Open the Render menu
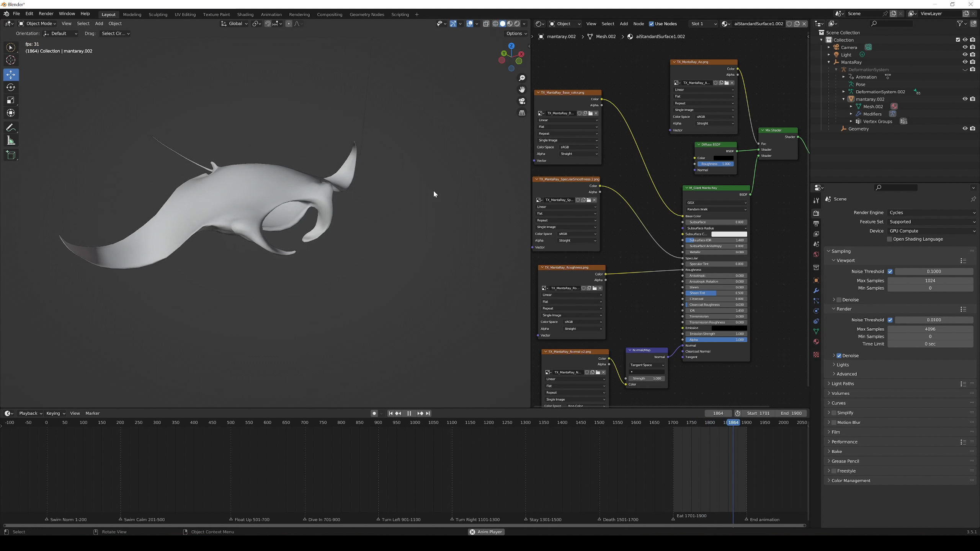980x551 pixels. click(46, 14)
